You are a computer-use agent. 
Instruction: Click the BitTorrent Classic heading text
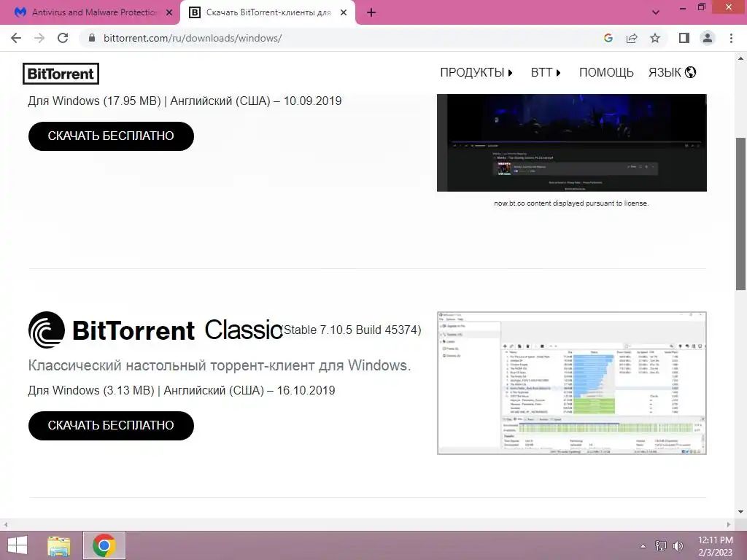click(x=178, y=330)
